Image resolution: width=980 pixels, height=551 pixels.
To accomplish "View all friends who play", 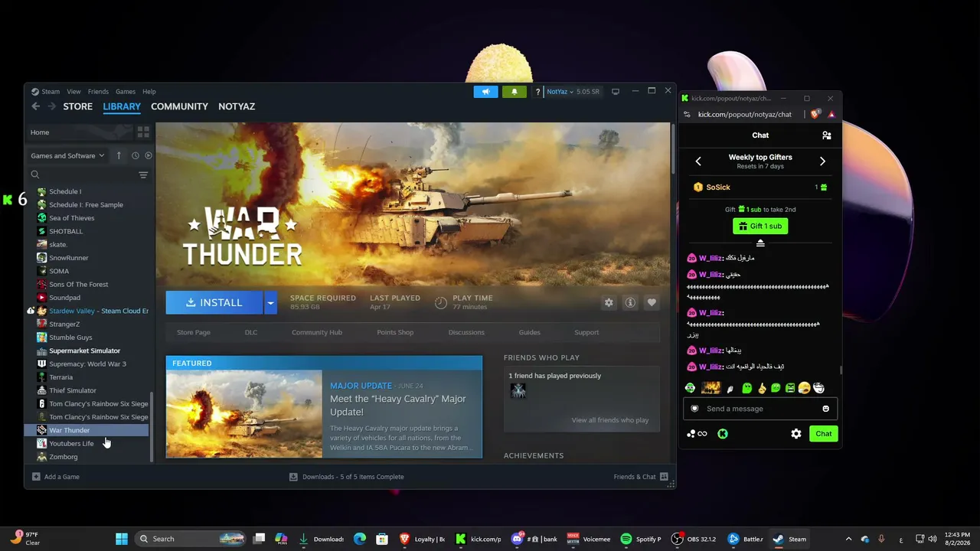I will pyautogui.click(x=609, y=420).
